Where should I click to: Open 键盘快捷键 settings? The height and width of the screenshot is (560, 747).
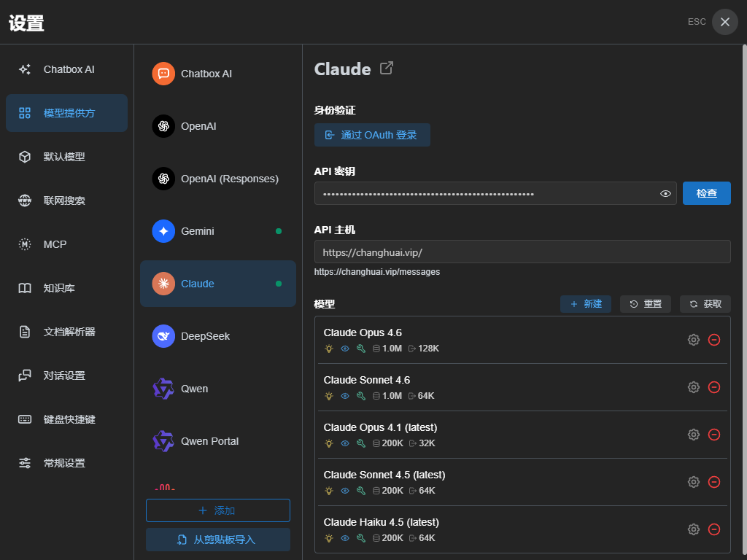point(66,419)
